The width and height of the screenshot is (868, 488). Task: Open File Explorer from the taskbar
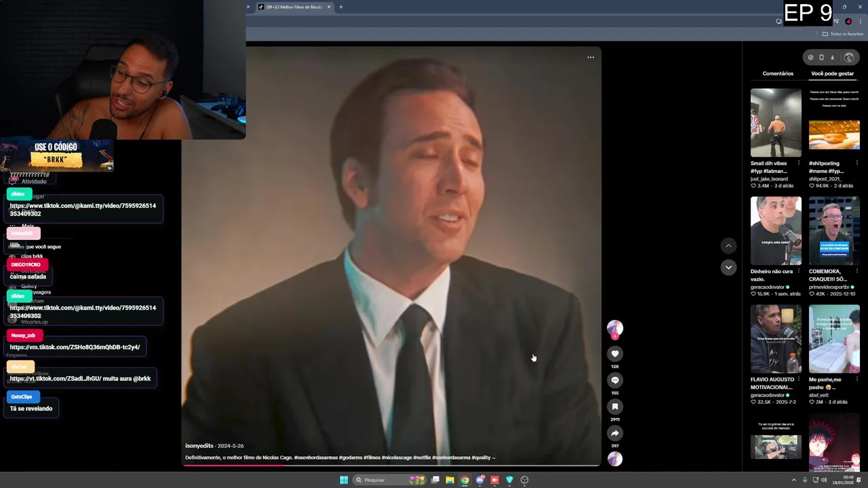click(450, 480)
